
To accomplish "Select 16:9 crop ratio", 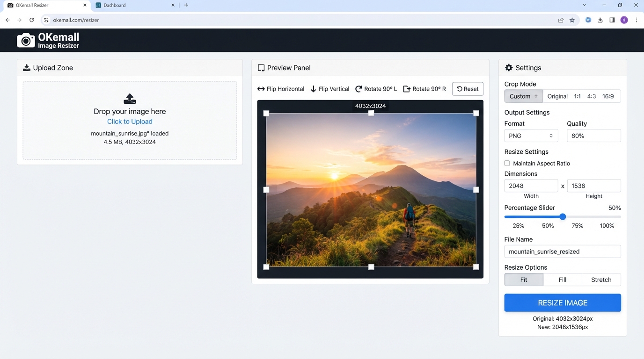I will tap(608, 96).
